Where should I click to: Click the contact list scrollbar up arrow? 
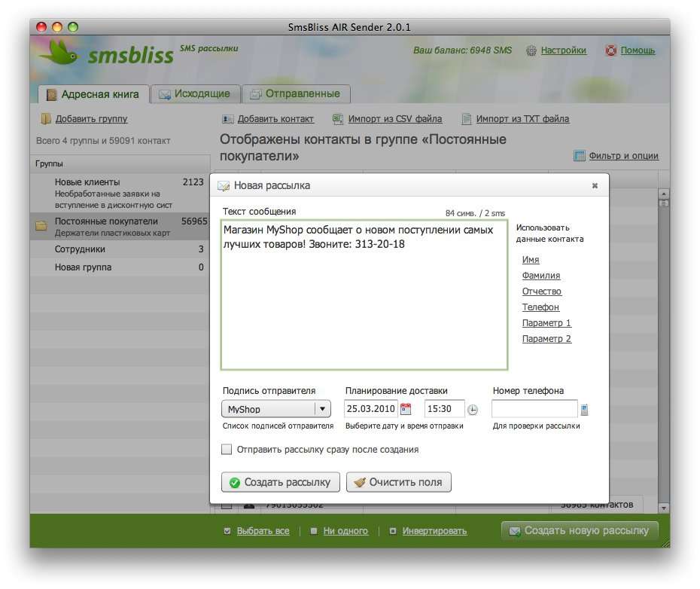tap(664, 194)
